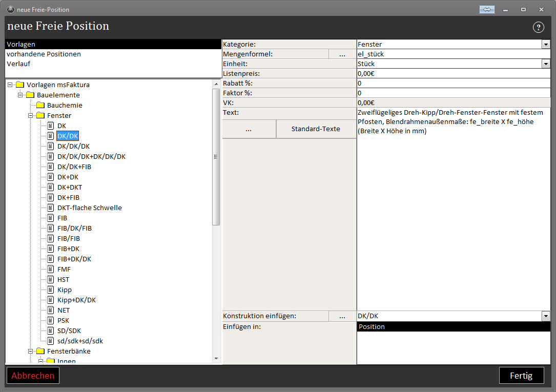This screenshot has width=556, height=392.
Task: Click the document icon beside FIB/DK/FIB
Action: click(x=51, y=228)
